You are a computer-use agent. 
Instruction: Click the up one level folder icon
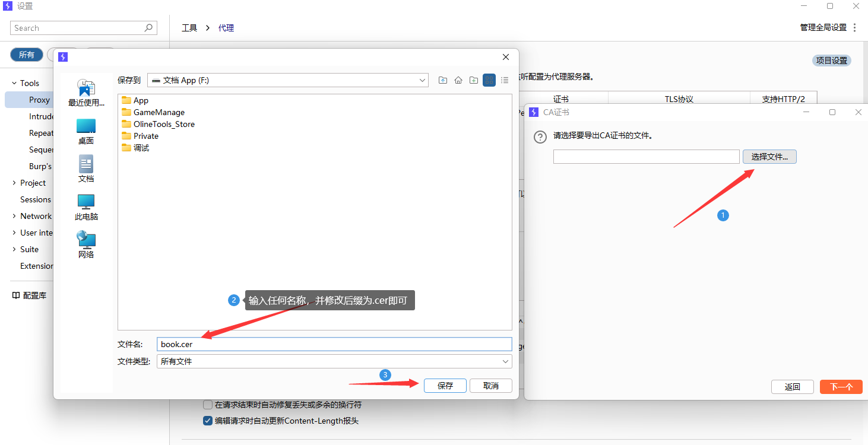[x=443, y=80]
